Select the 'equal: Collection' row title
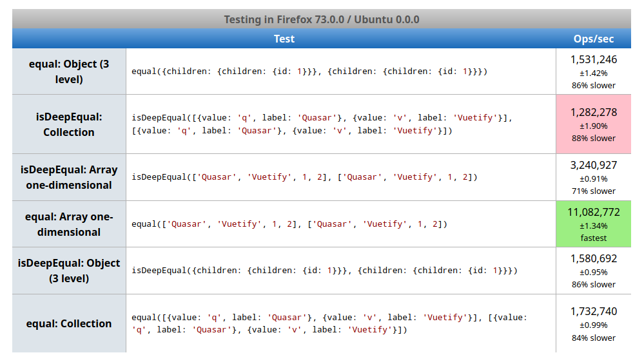 pyautogui.click(x=69, y=323)
